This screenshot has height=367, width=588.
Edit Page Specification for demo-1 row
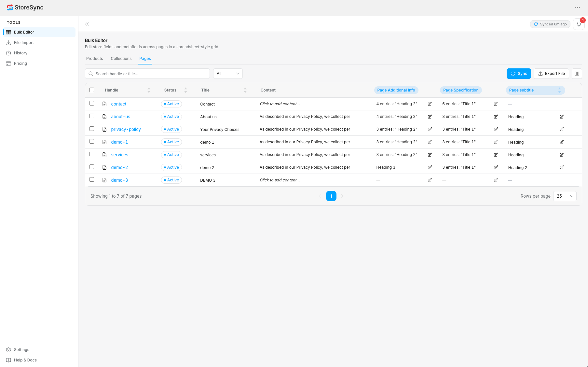click(x=496, y=142)
